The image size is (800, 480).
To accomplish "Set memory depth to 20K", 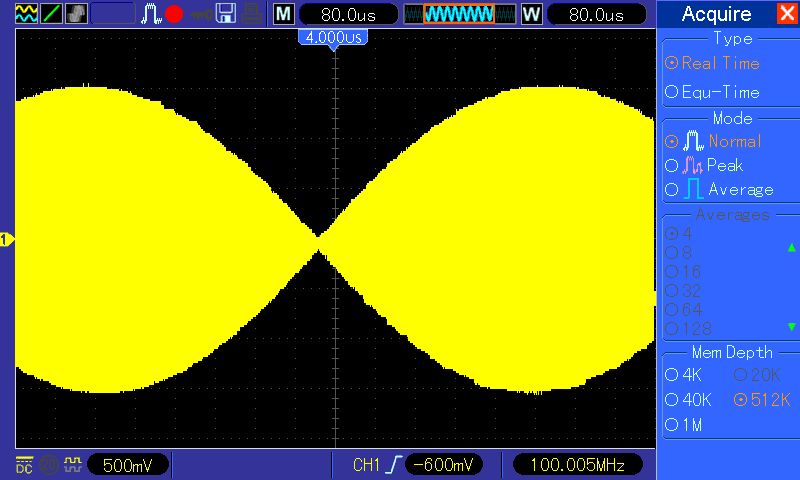I will (757, 375).
